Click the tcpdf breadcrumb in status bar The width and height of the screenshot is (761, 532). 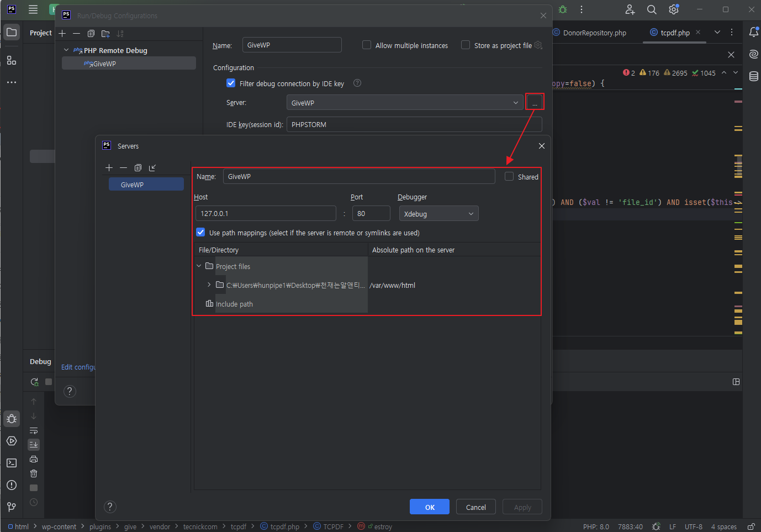coord(239,526)
